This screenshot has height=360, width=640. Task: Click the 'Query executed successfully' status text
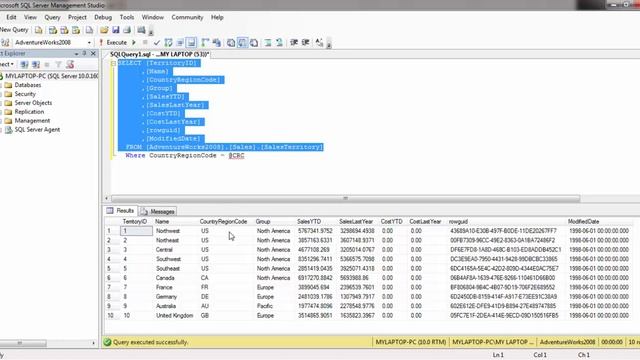point(151,342)
